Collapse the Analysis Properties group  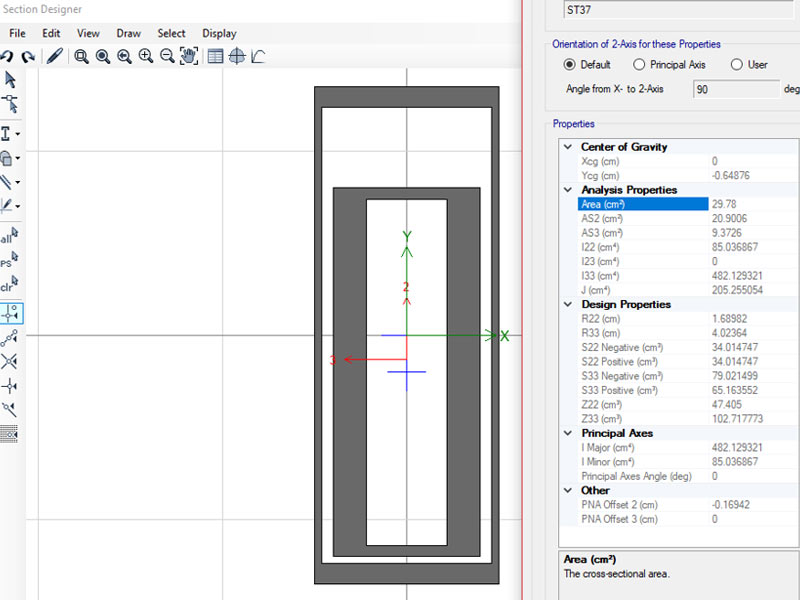568,190
